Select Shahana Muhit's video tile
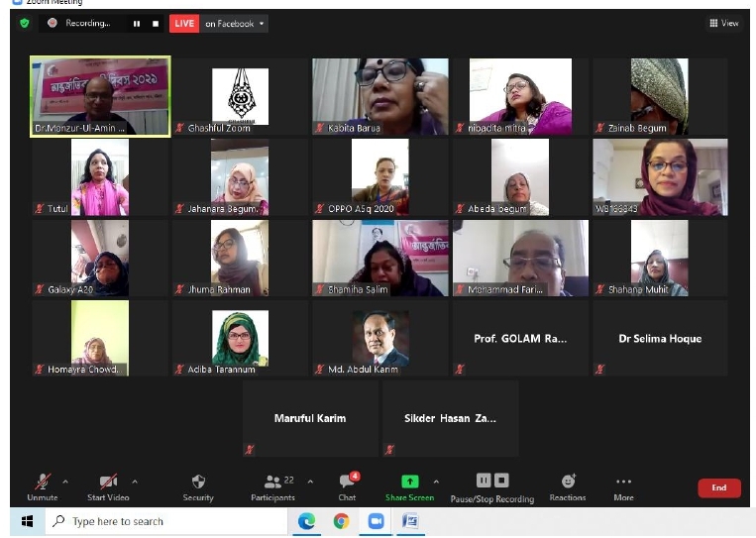 coord(661,258)
